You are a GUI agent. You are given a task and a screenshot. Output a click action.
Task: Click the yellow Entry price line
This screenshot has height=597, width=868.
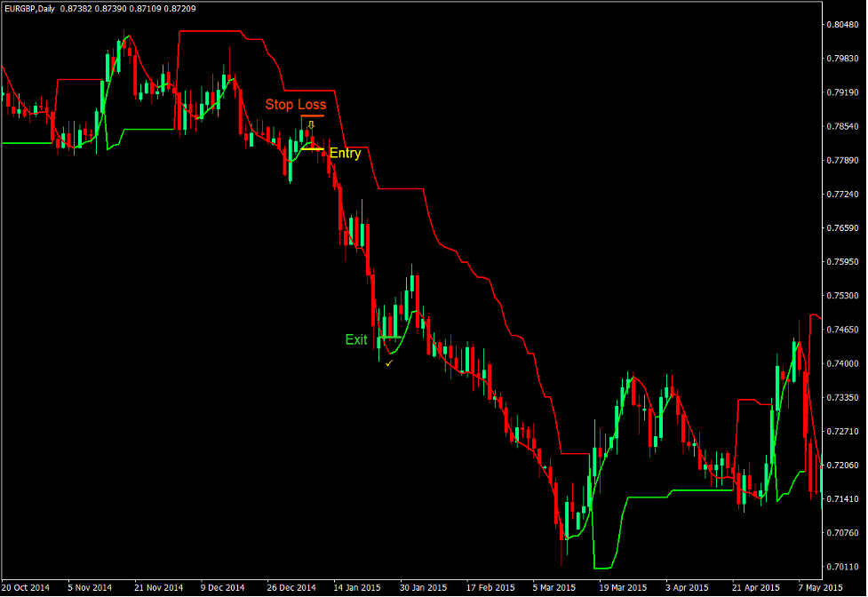[313, 148]
